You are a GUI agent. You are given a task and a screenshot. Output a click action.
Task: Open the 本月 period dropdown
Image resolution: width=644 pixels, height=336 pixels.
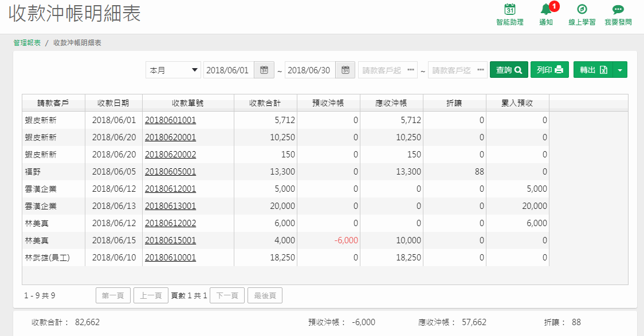point(174,70)
